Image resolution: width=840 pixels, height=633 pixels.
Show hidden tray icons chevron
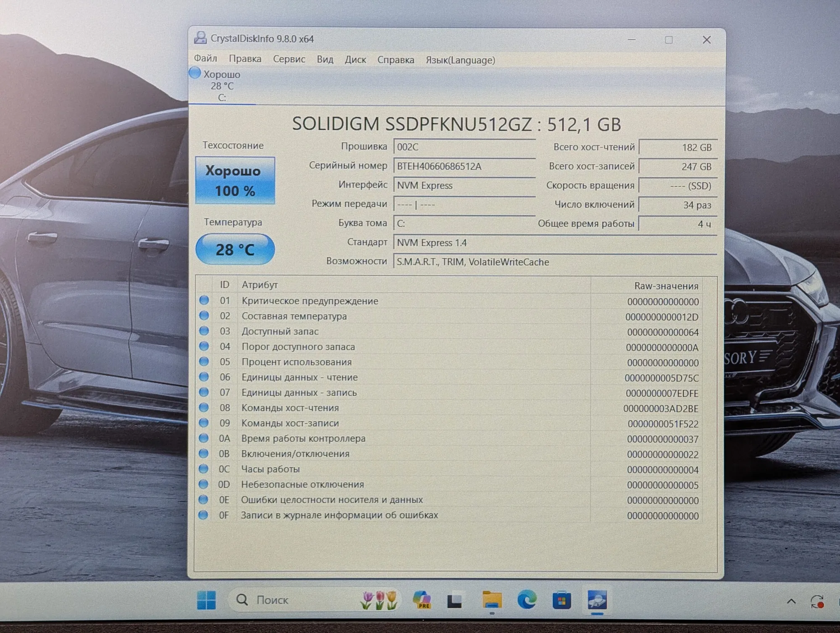791,601
